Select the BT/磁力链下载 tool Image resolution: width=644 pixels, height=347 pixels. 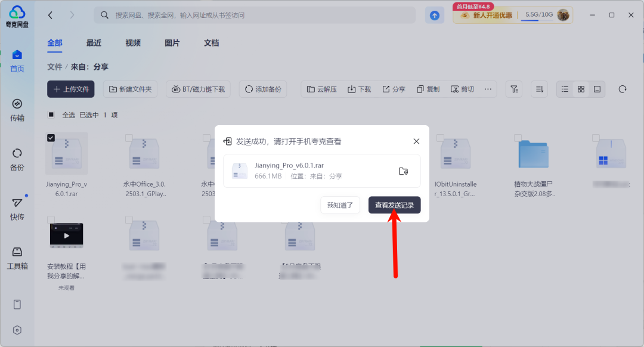point(198,89)
